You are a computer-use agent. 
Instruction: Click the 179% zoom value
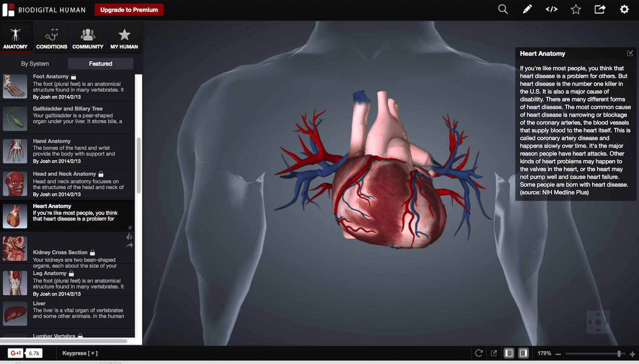[544, 353]
